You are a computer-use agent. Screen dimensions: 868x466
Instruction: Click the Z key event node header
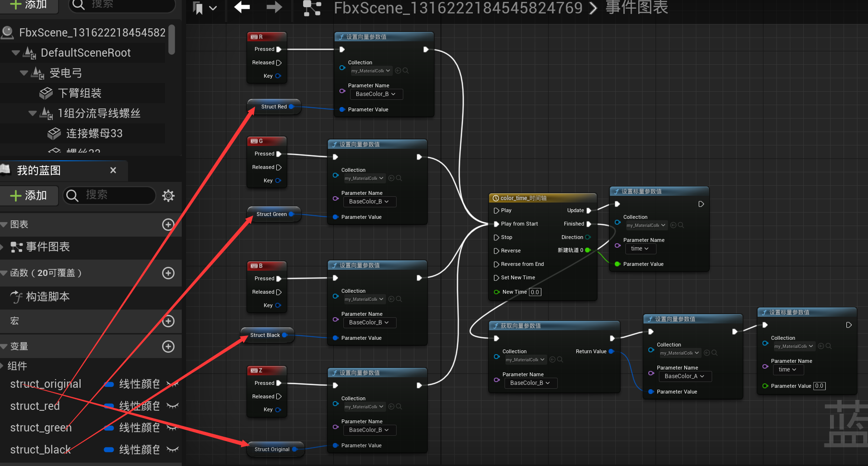pos(267,370)
